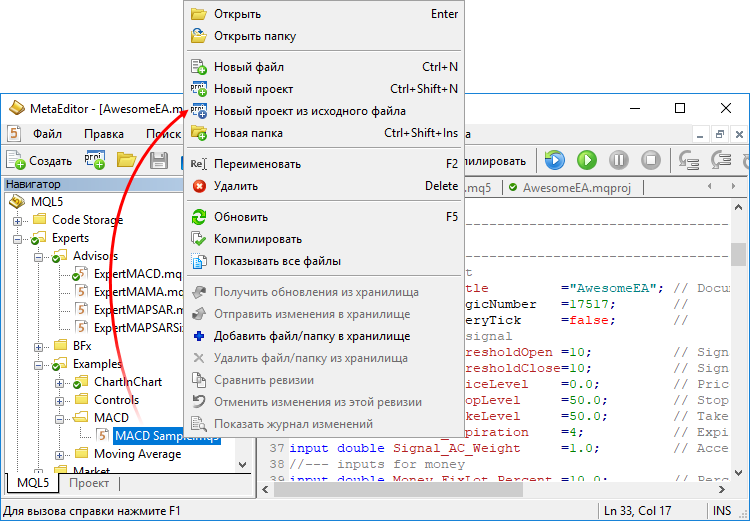The image size is (750, 521).
Task: Run with the green play icon
Action: click(587, 160)
